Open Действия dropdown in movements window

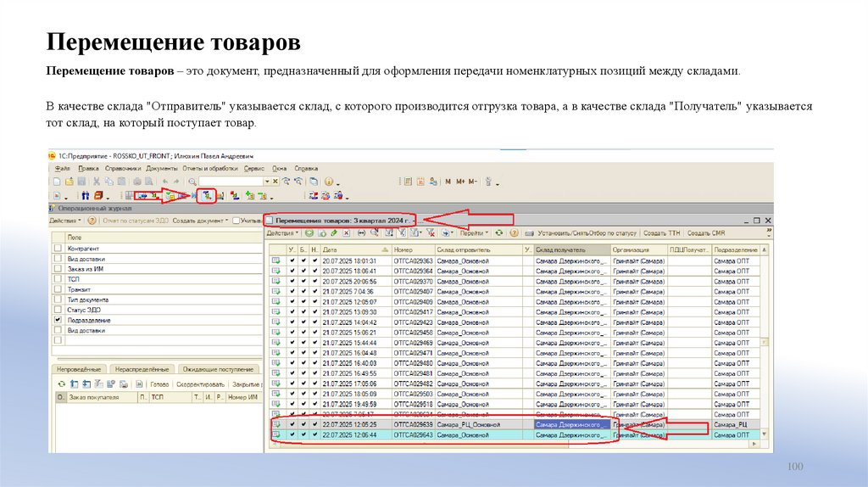[x=283, y=233]
